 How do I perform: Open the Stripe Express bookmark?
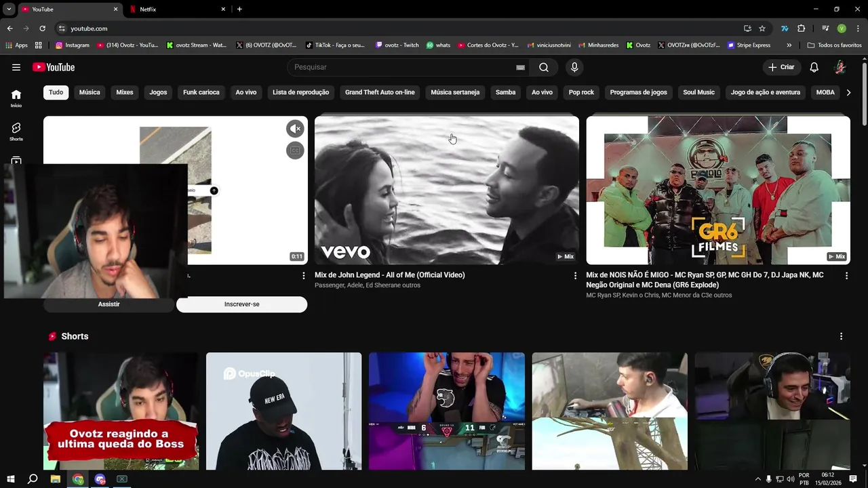click(x=749, y=45)
